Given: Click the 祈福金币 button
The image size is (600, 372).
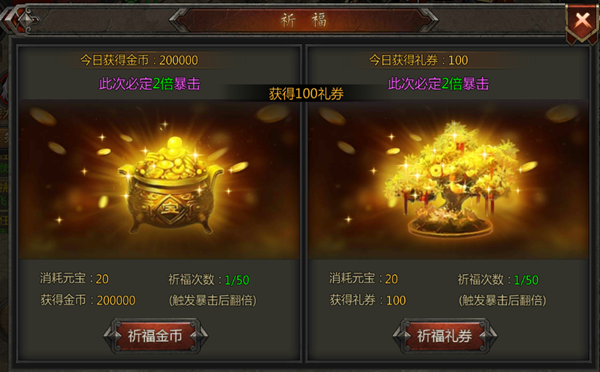Looking at the screenshot, I should (x=155, y=336).
